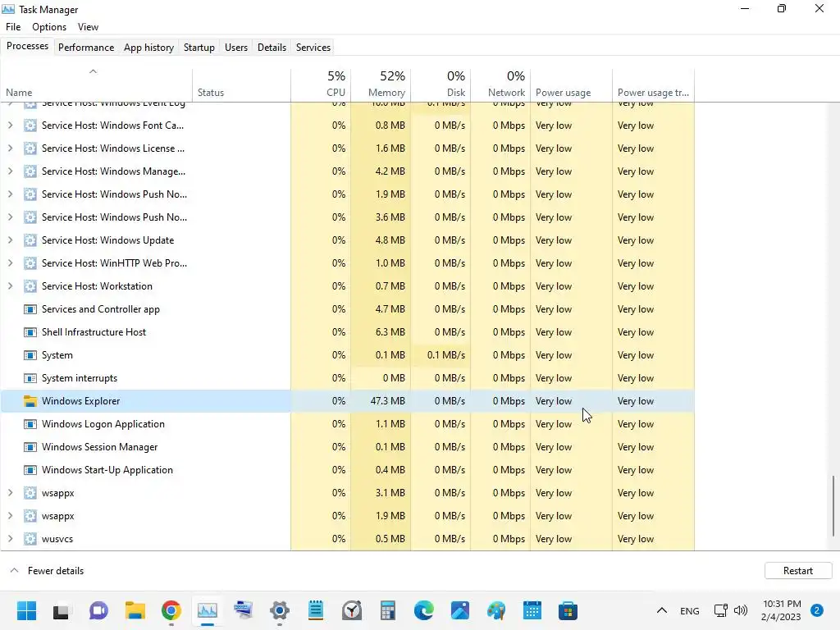Open the Chat app in taskbar
The width and height of the screenshot is (840, 630).
(x=98, y=610)
